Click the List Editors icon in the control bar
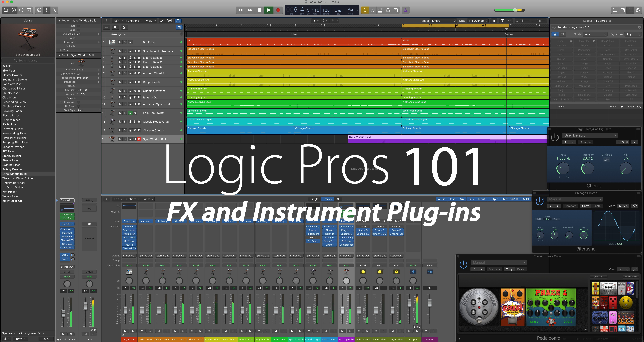The height and width of the screenshot is (342, 644). point(615,10)
